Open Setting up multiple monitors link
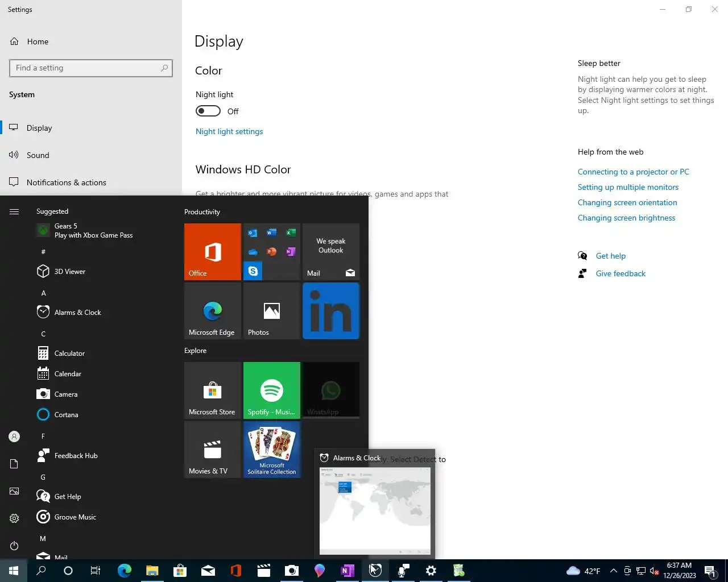Screen dimensions: 728x582 pos(628,187)
